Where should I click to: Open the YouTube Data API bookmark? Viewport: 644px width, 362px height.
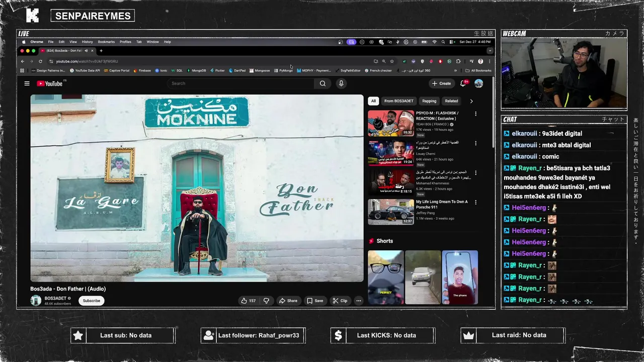pyautogui.click(x=85, y=70)
